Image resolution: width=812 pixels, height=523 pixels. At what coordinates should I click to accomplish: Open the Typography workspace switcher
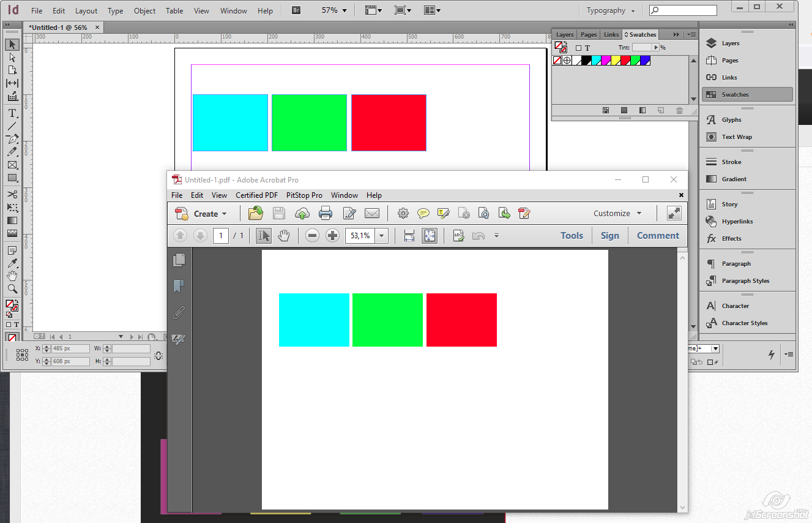pos(610,10)
